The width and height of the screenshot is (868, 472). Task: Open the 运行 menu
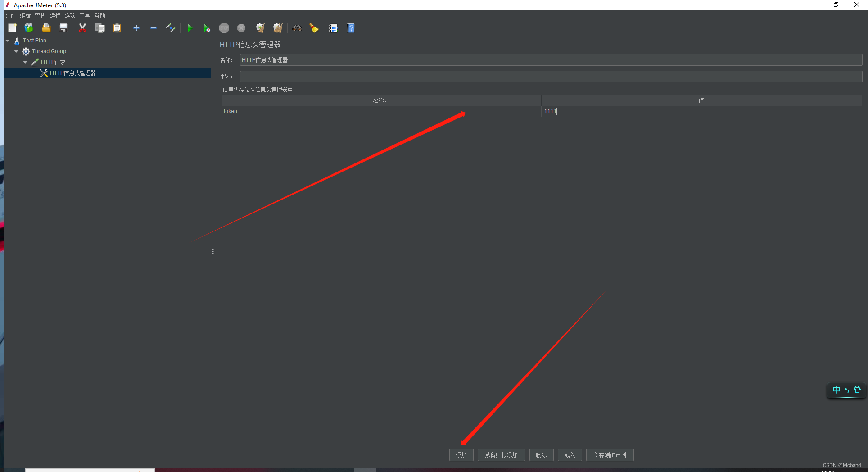55,15
